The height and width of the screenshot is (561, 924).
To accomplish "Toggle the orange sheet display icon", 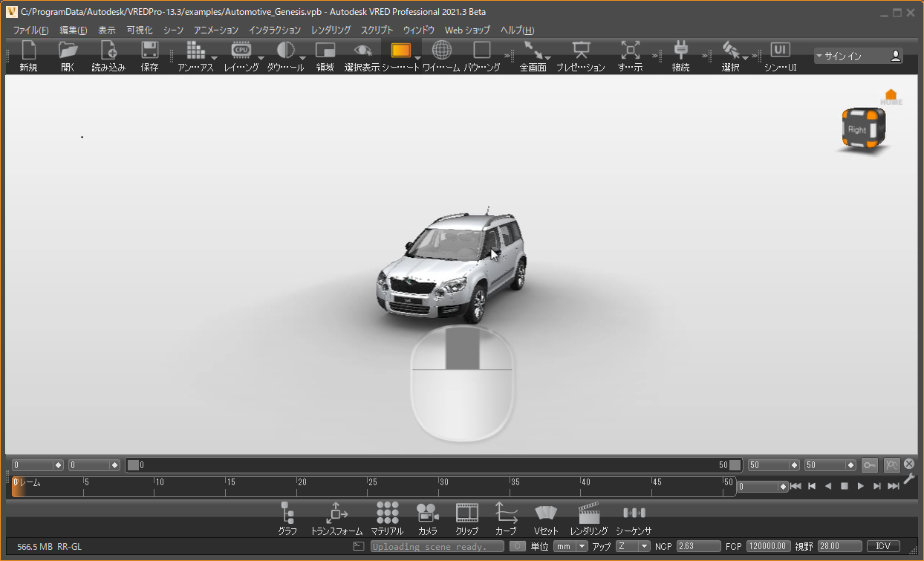I will [400, 50].
